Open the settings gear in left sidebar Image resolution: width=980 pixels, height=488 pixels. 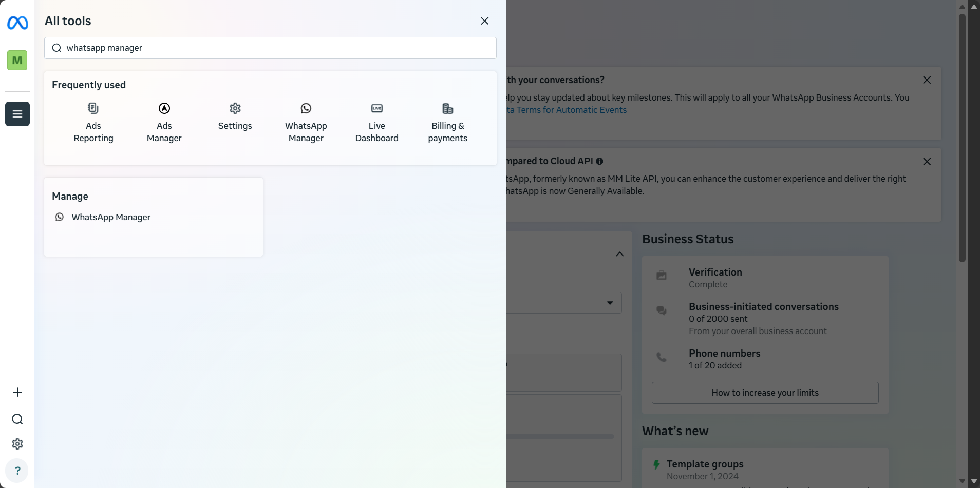17,444
